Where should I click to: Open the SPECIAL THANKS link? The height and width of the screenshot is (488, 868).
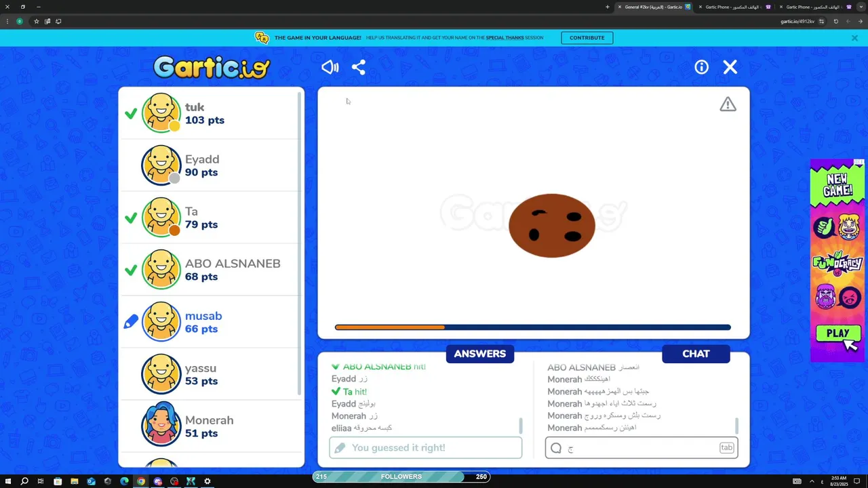tap(505, 38)
